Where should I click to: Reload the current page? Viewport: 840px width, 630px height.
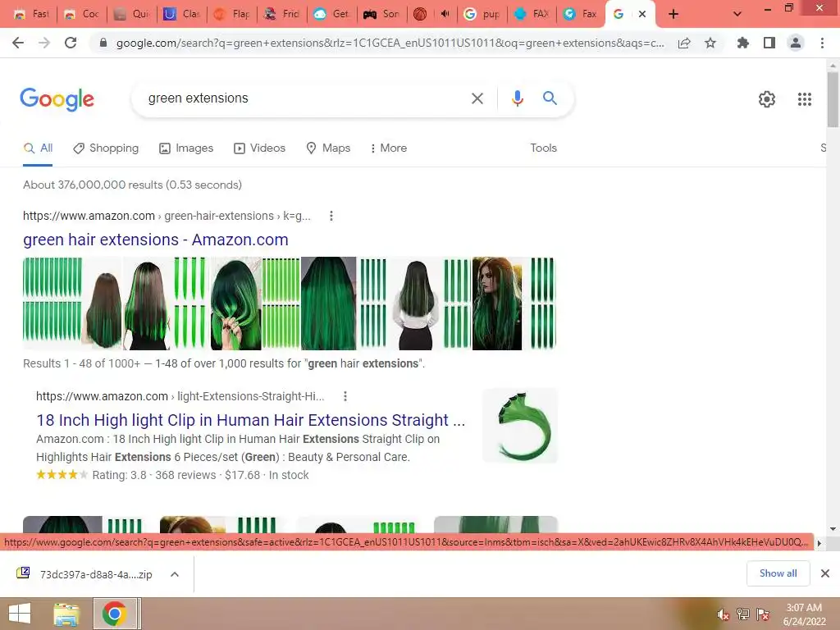71,43
